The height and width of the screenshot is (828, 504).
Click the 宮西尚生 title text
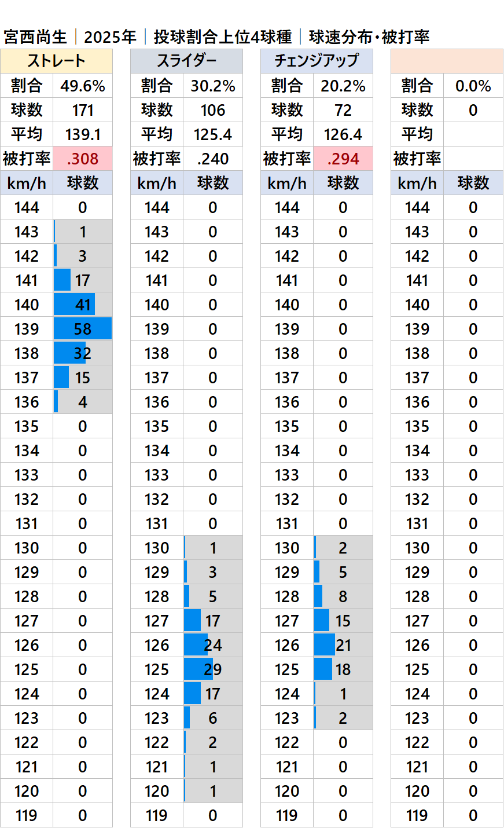click(36, 37)
